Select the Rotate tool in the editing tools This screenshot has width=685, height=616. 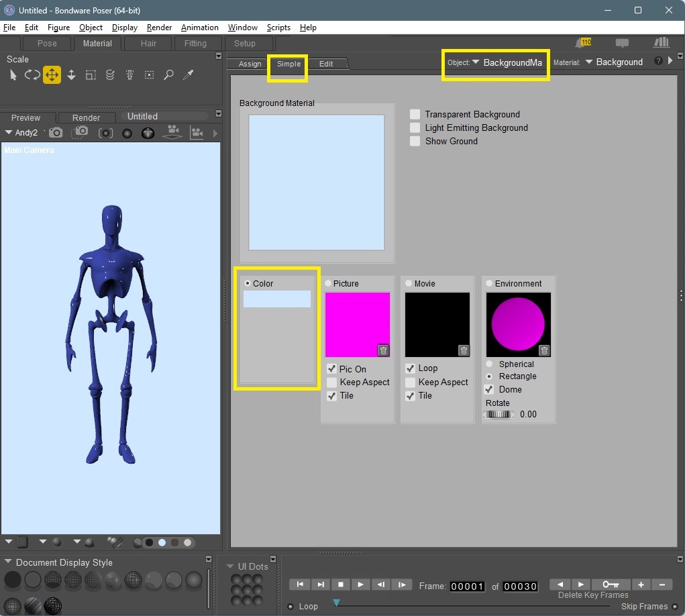pyautogui.click(x=32, y=75)
